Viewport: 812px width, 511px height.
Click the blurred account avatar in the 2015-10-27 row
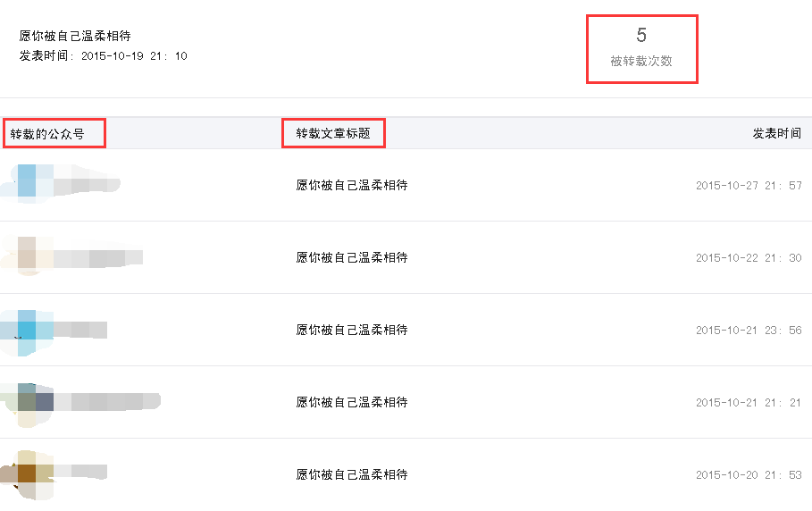click(27, 182)
